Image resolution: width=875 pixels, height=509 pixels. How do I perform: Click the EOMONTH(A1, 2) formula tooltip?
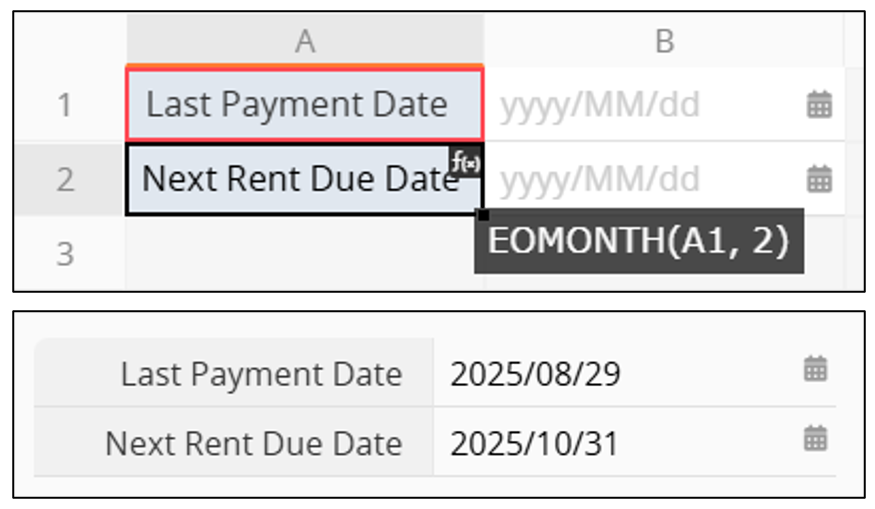pyautogui.click(x=638, y=241)
